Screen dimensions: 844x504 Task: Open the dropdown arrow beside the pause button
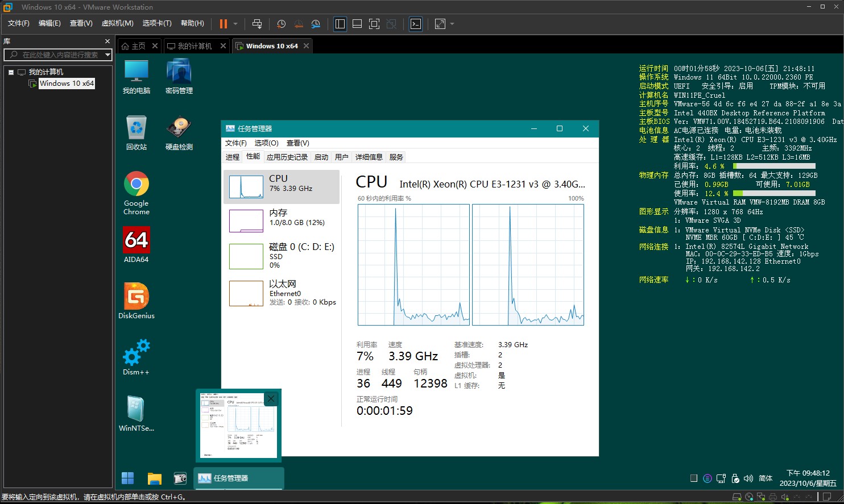(x=235, y=24)
